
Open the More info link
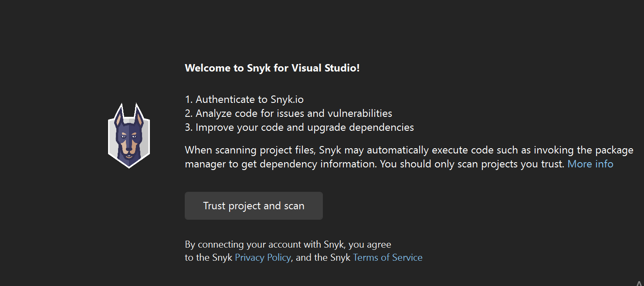point(590,164)
